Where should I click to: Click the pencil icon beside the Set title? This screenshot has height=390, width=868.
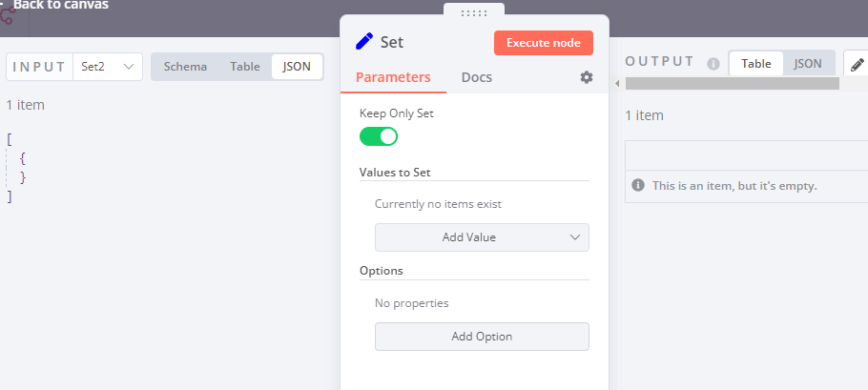click(x=364, y=41)
